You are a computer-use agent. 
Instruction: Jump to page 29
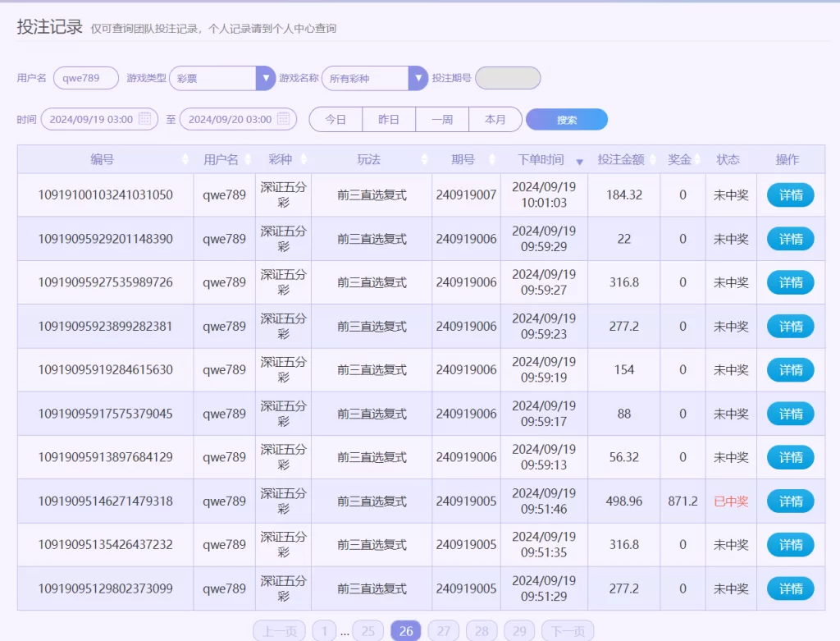point(519,631)
